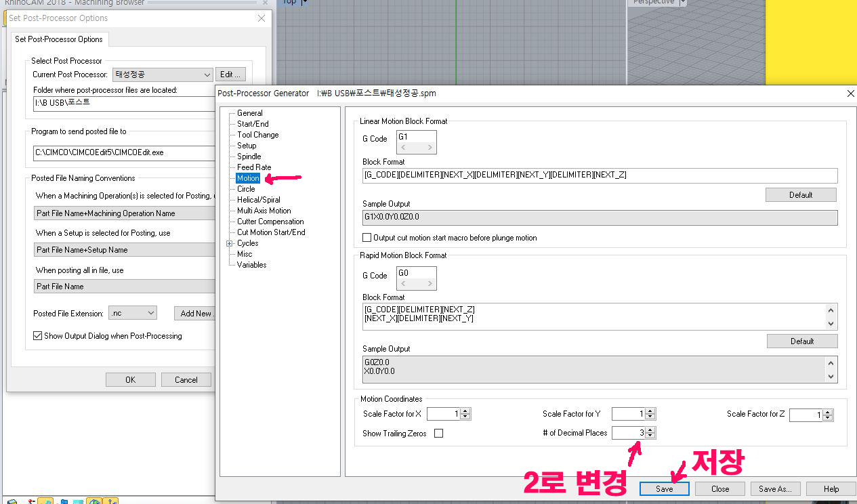Decrease the number of Decimal Places
857x504 pixels.
pyautogui.click(x=650, y=436)
